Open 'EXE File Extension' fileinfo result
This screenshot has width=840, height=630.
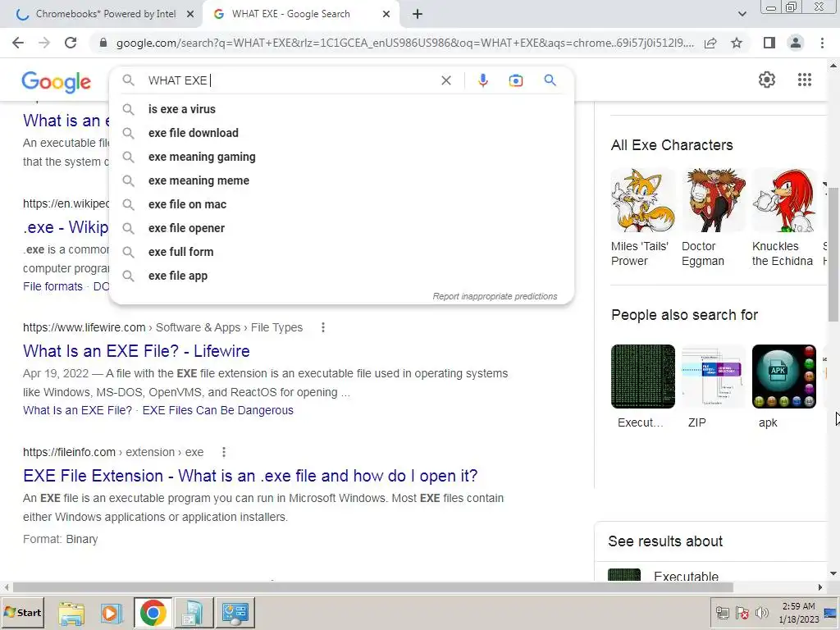(250, 476)
